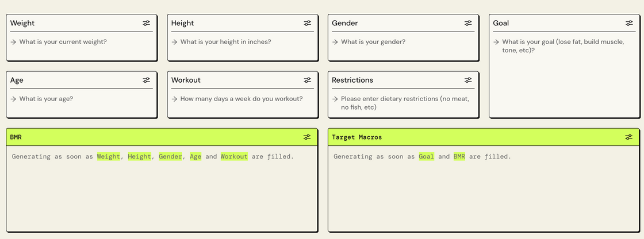Open settings icon on Target Macros card
The height and width of the screenshot is (239, 644).
pyautogui.click(x=629, y=137)
